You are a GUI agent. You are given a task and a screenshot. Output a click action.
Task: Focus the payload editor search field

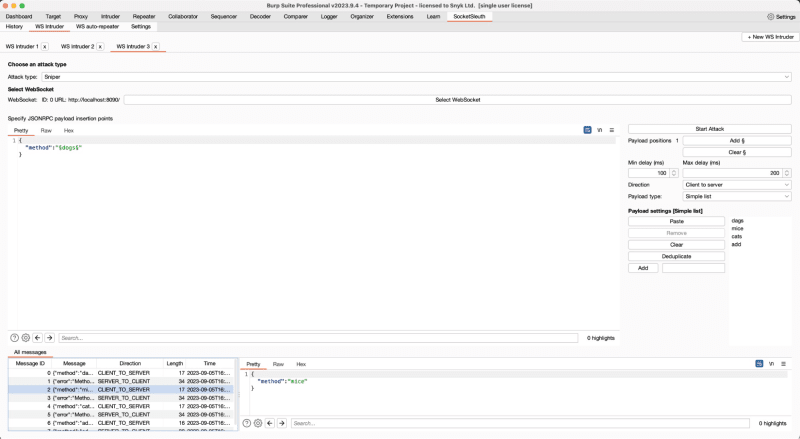318,338
